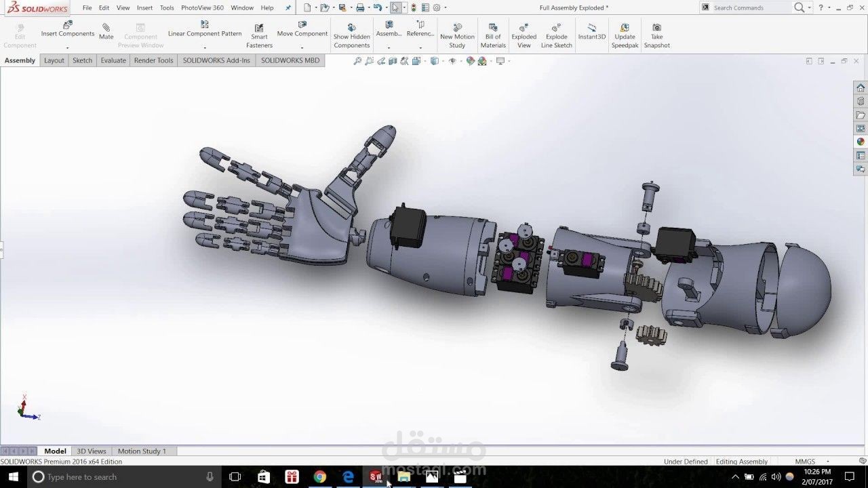Open Reference Geometry tool
This screenshot has width=868, height=488.
(420, 29)
